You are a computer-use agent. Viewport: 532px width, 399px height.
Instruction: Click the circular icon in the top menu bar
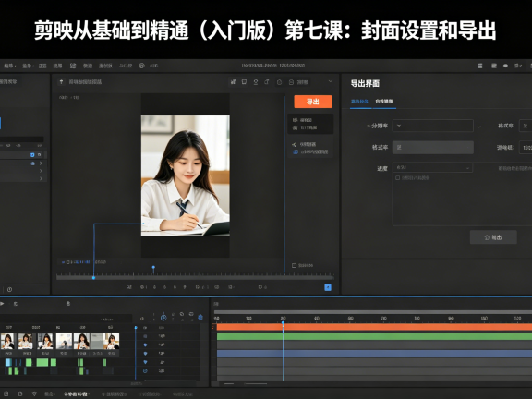pyautogui.click(x=142, y=66)
